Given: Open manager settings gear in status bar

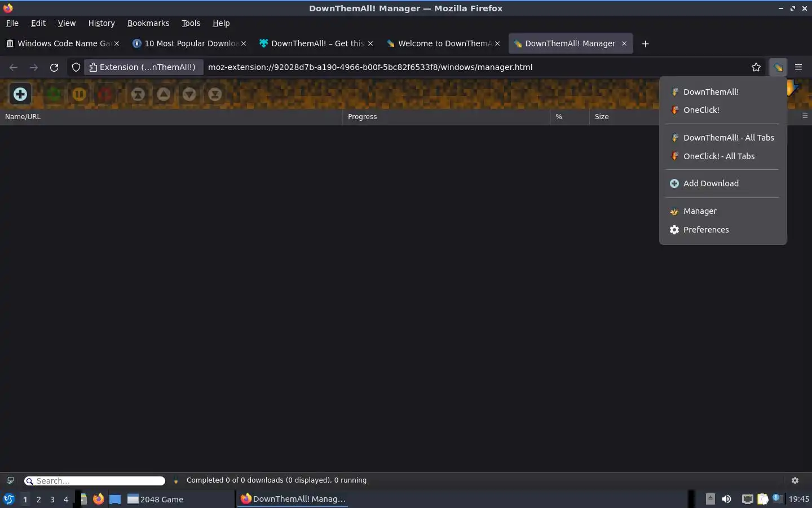Looking at the screenshot, I should coord(795,480).
